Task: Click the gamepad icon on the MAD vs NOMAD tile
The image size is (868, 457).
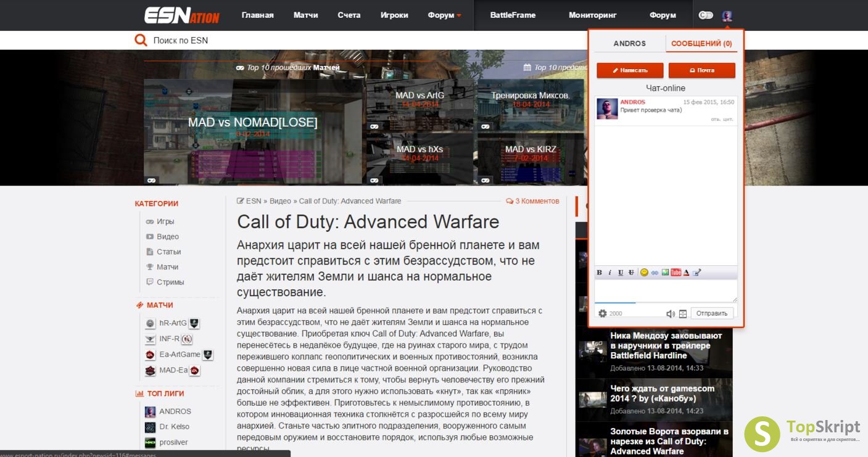Action: click(x=151, y=180)
